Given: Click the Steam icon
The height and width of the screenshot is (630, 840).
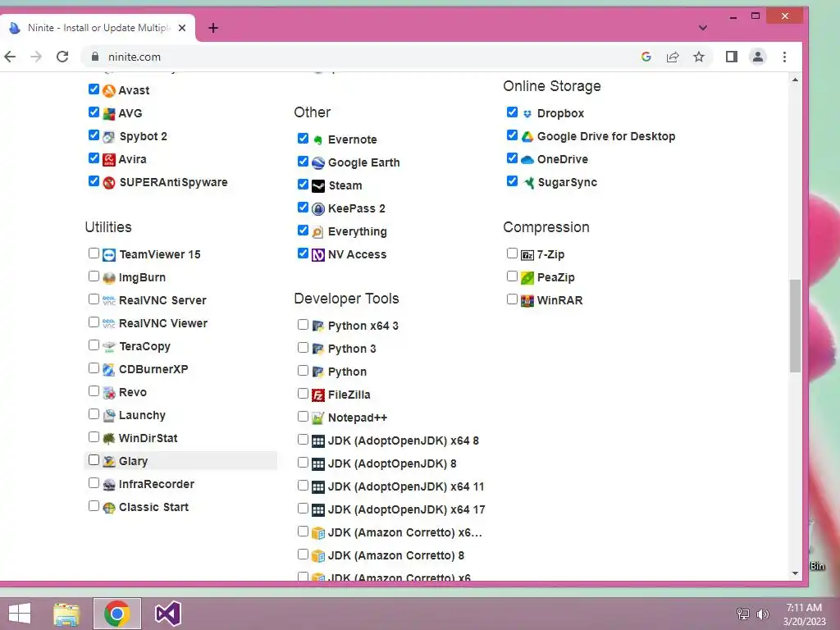Looking at the screenshot, I should point(318,186).
